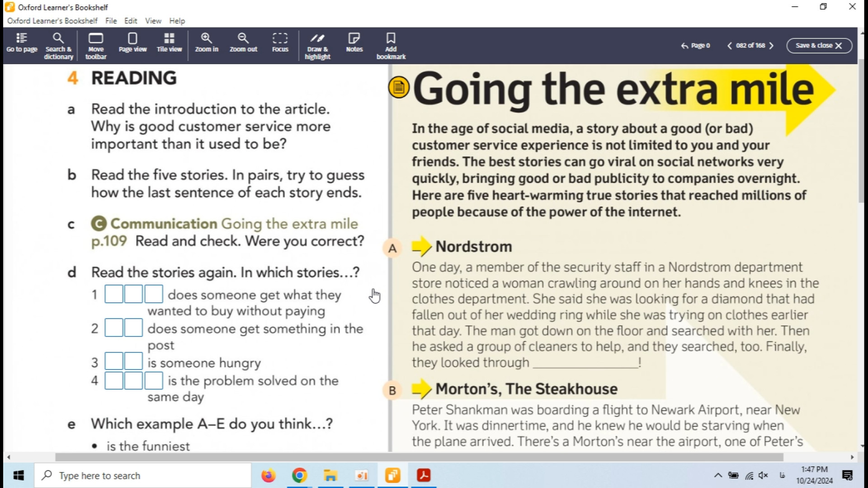Go to the previous page with the left chevron

coord(729,46)
